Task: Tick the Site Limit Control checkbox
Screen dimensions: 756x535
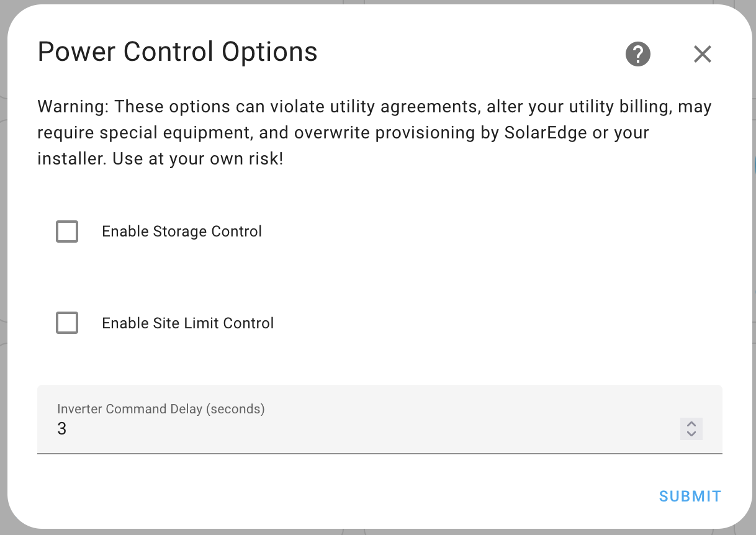Action: coord(67,323)
